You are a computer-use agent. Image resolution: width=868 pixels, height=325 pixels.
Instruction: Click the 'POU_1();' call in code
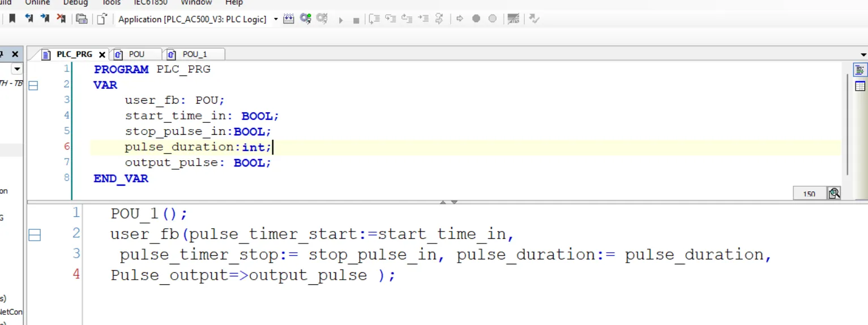(x=149, y=214)
